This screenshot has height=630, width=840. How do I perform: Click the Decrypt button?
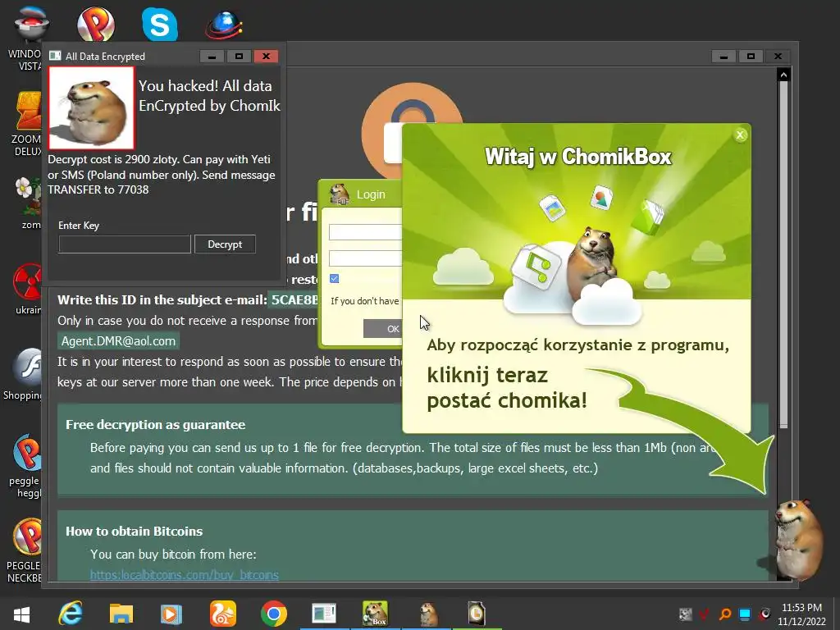tap(225, 244)
